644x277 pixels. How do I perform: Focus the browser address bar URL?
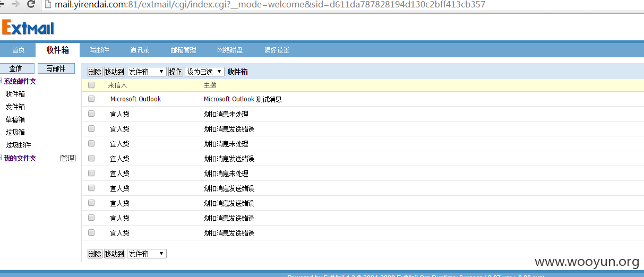point(270,4)
